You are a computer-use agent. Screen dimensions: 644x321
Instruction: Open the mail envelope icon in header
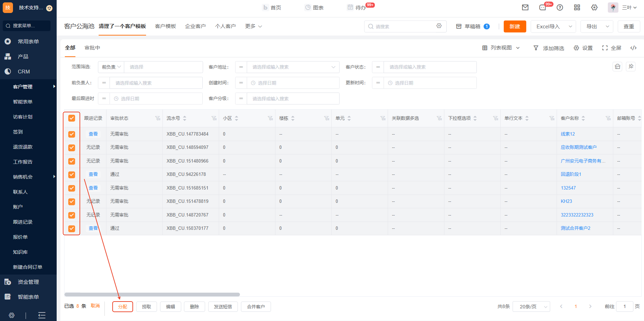pos(525,8)
